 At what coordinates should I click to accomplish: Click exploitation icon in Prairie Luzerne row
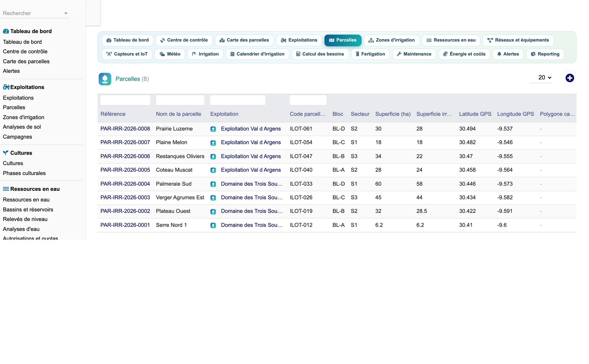click(213, 129)
